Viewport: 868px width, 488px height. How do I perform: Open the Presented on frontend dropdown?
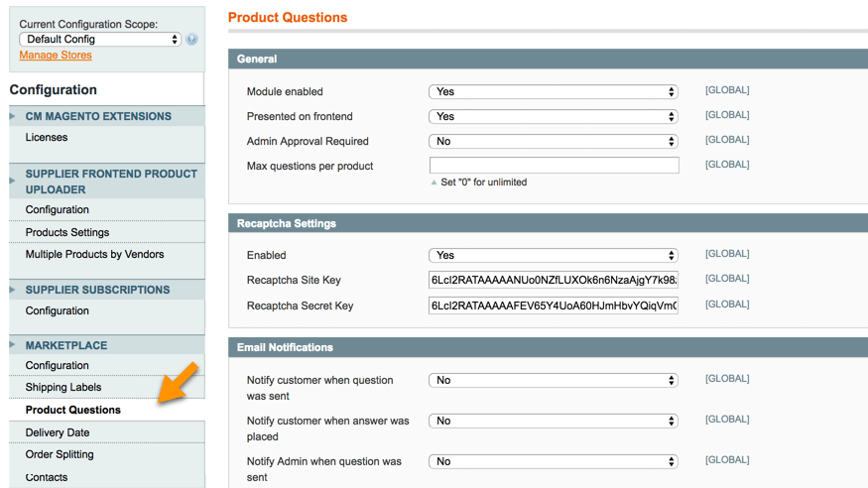point(554,116)
